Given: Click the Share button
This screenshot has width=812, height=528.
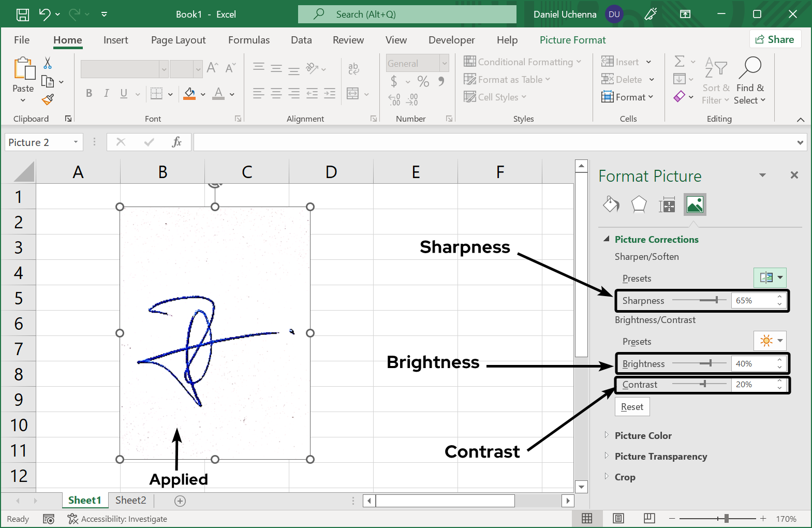Looking at the screenshot, I should point(775,39).
